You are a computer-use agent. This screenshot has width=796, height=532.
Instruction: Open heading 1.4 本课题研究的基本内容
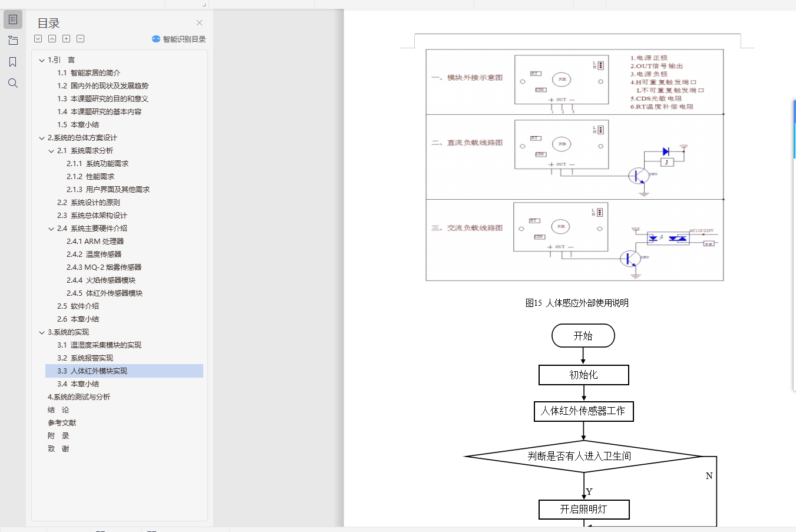click(x=99, y=112)
